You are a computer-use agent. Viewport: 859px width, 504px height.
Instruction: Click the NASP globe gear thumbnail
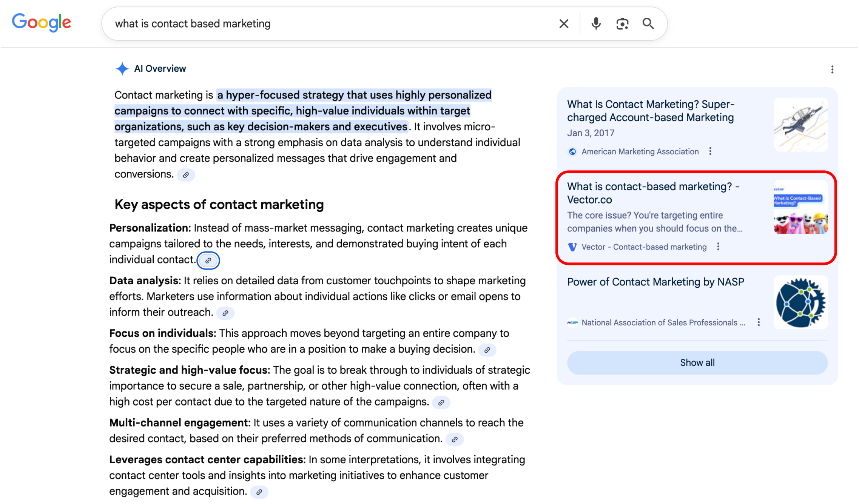[x=800, y=302]
